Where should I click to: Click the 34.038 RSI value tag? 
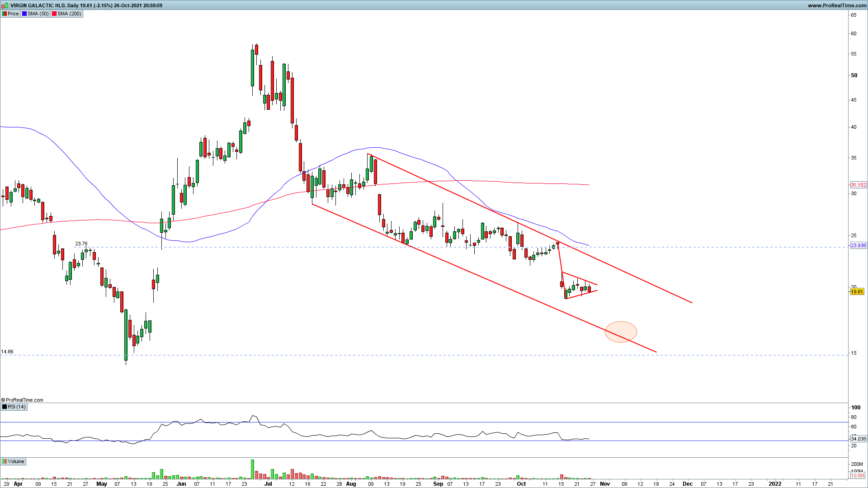pos(858,439)
